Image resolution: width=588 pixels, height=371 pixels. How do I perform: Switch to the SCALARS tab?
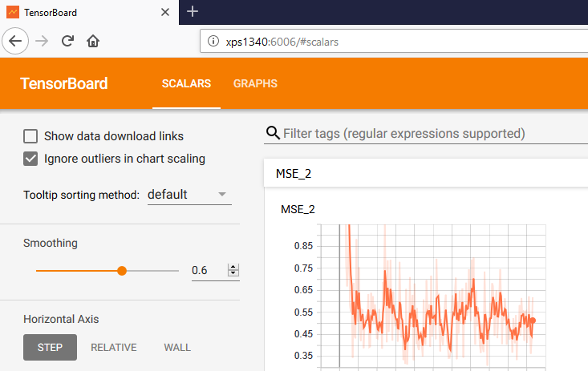click(186, 83)
